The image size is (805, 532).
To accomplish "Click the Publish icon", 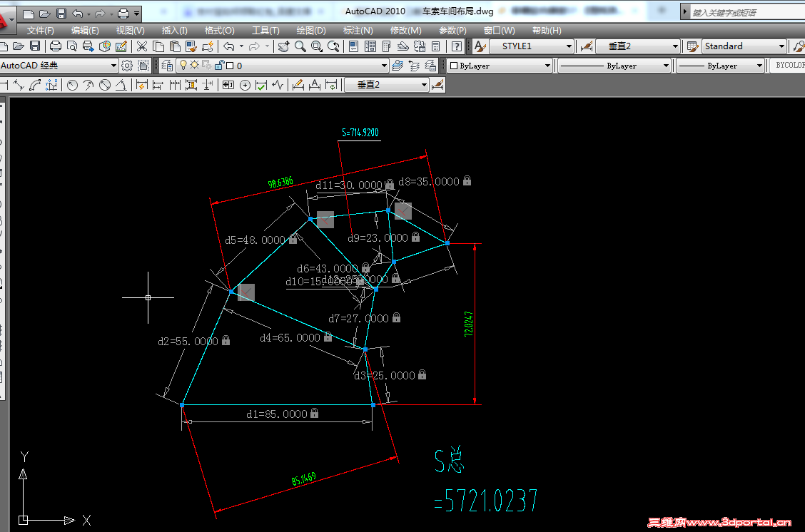I will [88, 46].
